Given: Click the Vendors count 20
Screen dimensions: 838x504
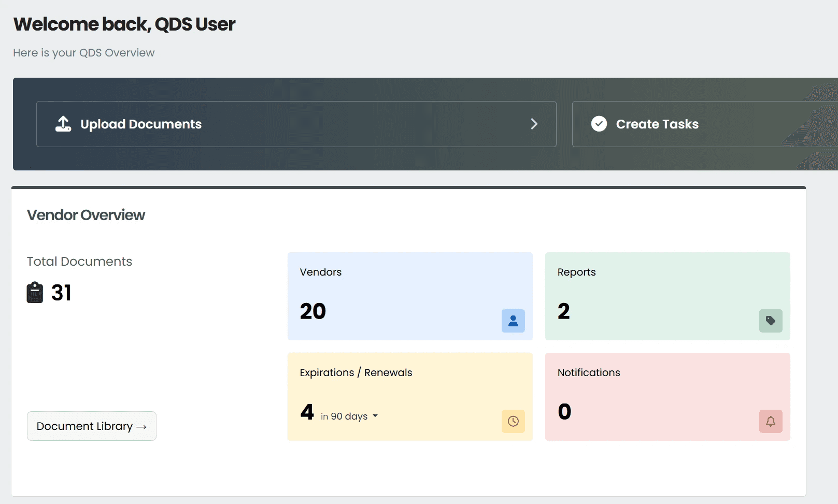Looking at the screenshot, I should (313, 311).
